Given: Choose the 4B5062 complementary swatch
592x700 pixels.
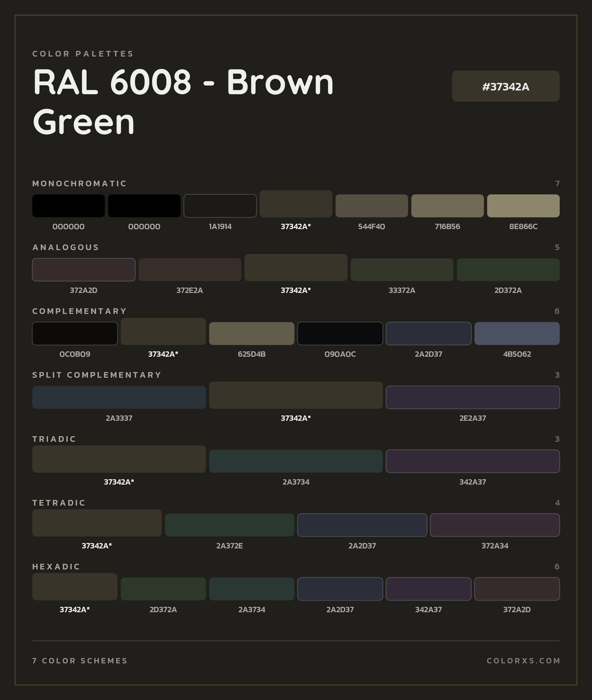Looking at the screenshot, I should [x=517, y=333].
